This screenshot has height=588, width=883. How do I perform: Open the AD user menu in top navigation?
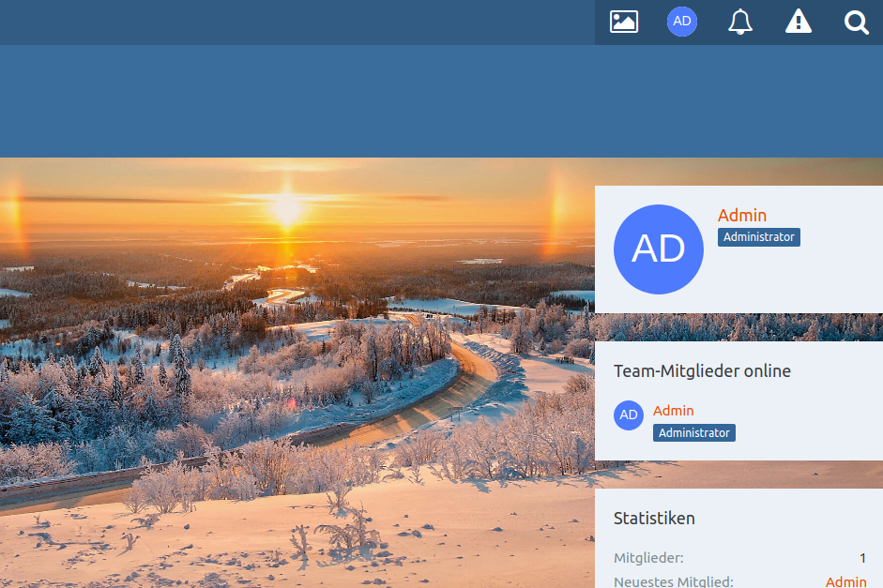click(x=682, y=22)
